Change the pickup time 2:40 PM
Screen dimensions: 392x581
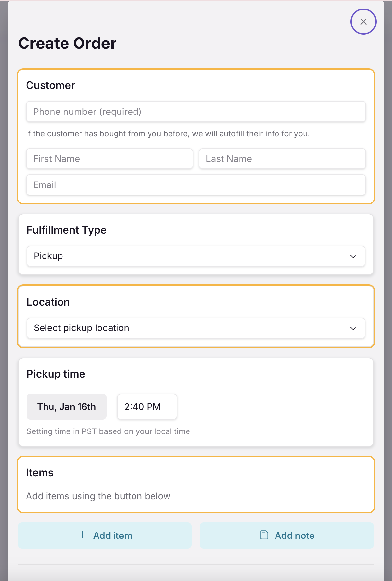coord(147,407)
